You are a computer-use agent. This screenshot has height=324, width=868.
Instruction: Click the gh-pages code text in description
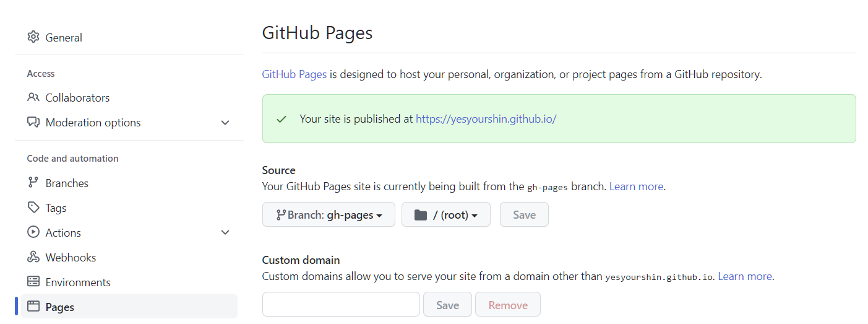click(548, 187)
